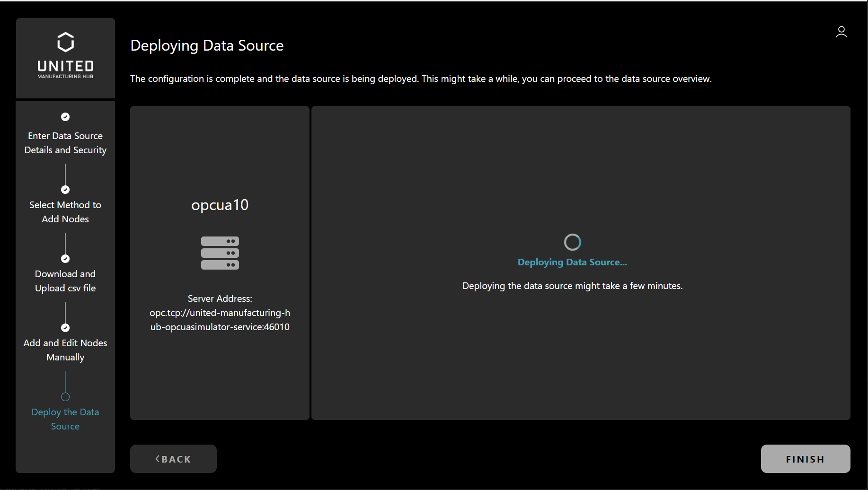Click the opc.tcp server address text
868x490 pixels.
220,320
